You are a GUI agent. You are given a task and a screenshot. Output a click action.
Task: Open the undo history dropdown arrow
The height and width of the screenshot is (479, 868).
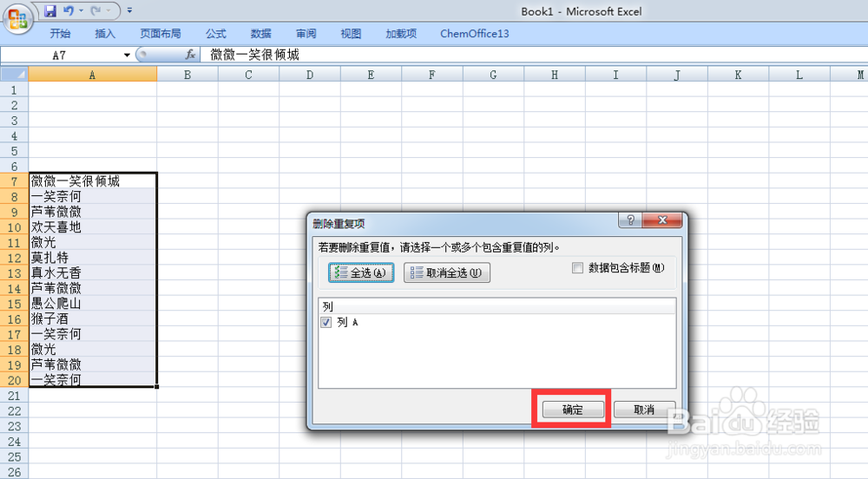tap(81, 10)
